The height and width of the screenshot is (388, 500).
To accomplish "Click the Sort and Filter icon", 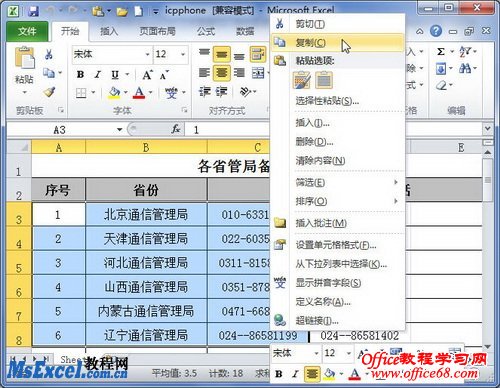I will tap(465, 52).
